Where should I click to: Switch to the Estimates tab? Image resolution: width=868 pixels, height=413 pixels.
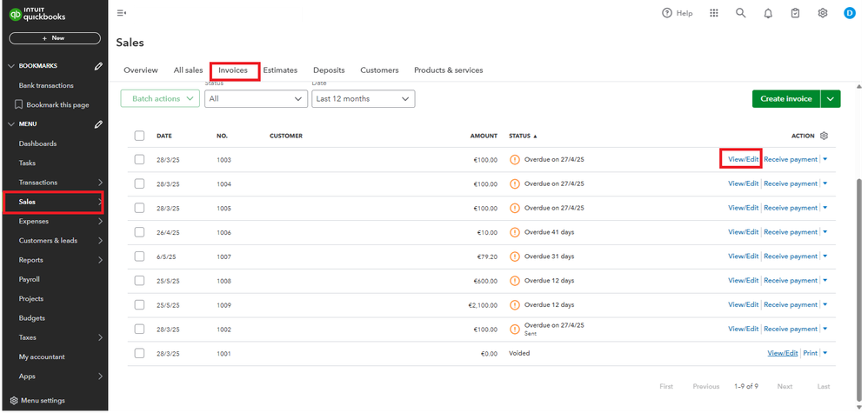(280, 70)
